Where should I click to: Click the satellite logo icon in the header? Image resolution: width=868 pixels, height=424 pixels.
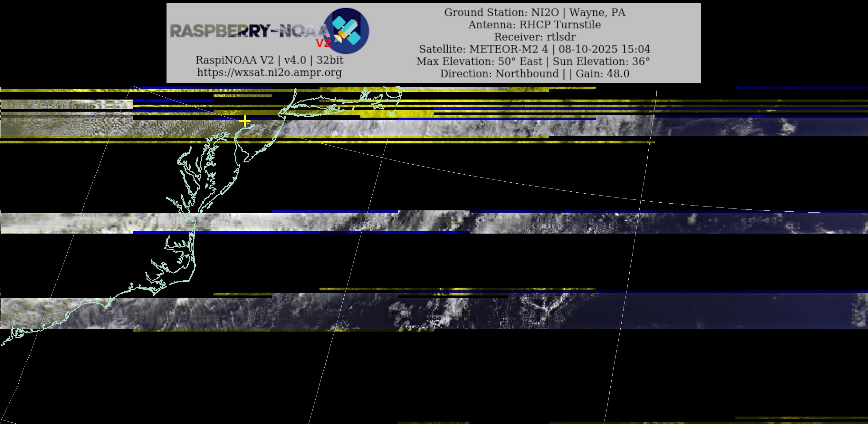pos(346,31)
